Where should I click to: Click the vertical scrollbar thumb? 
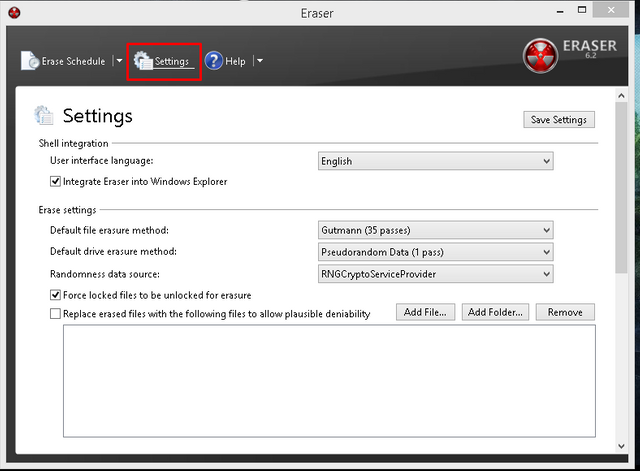point(621,187)
